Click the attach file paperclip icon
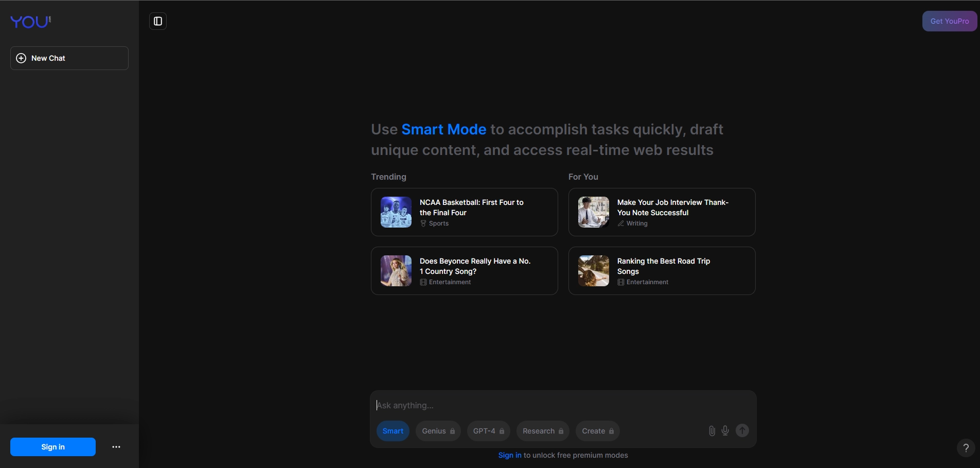980x468 pixels. [x=712, y=431]
